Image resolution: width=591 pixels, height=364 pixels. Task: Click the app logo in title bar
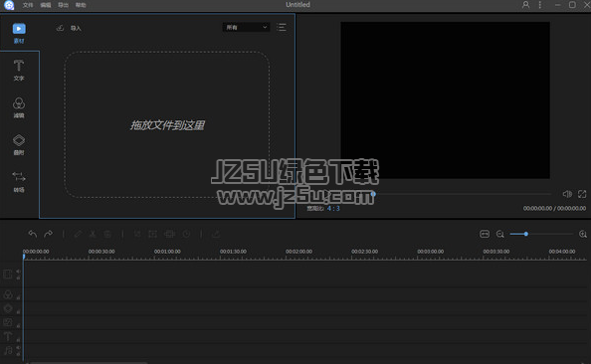pyautogui.click(x=9, y=5)
